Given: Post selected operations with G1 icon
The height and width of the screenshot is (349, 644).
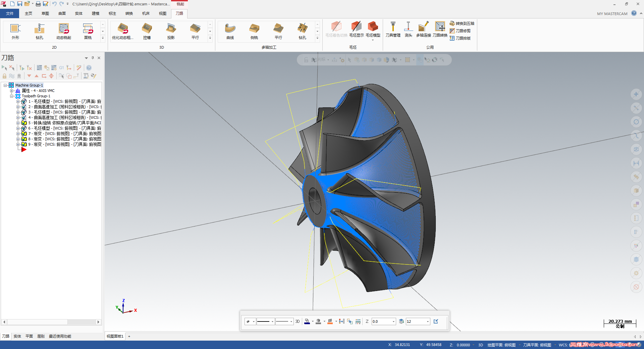Looking at the screenshot, I should point(61,68).
